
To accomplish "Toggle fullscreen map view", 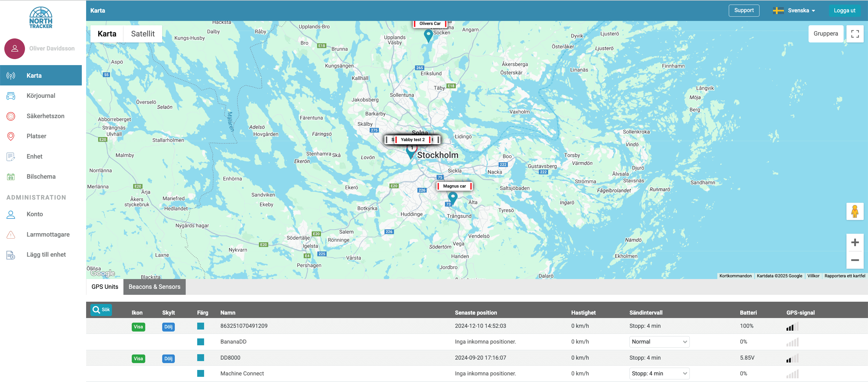I will tap(855, 34).
